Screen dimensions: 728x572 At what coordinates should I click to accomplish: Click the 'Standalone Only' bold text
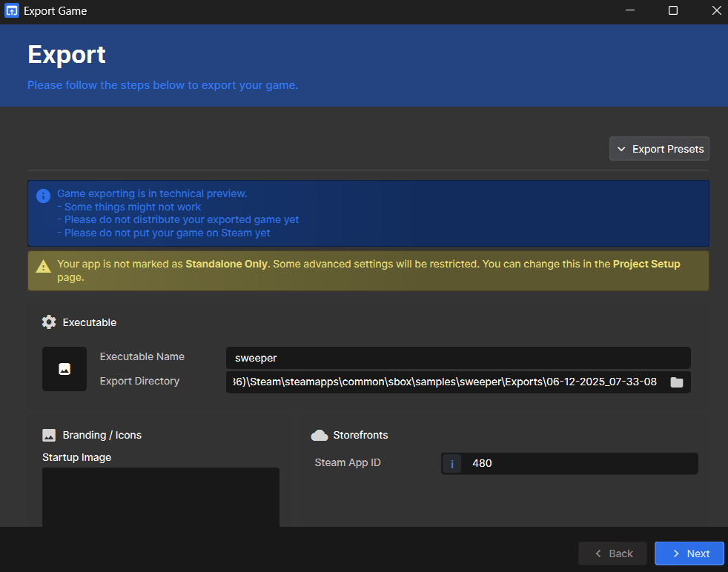click(x=227, y=264)
